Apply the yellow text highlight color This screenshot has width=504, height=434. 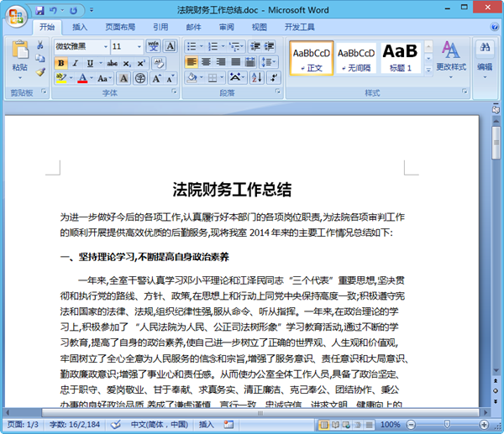[x=60, y=78]
